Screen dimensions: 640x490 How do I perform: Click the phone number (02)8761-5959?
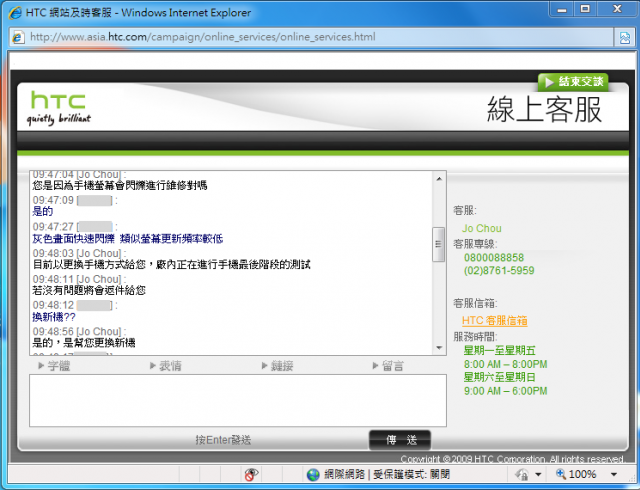[499, 271]
